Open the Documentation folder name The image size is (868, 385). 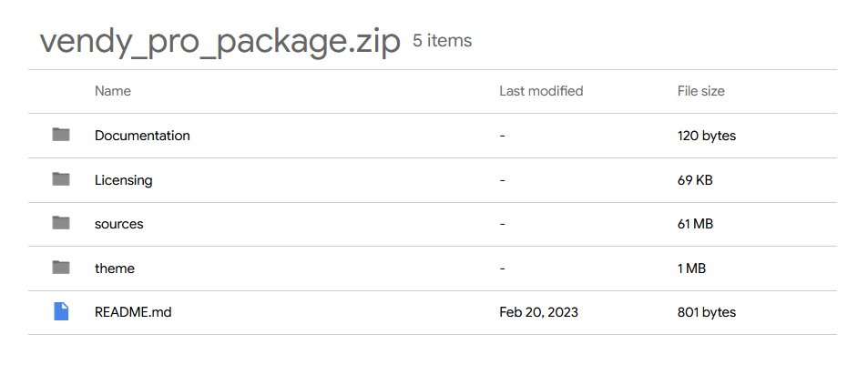click(142, 136)
